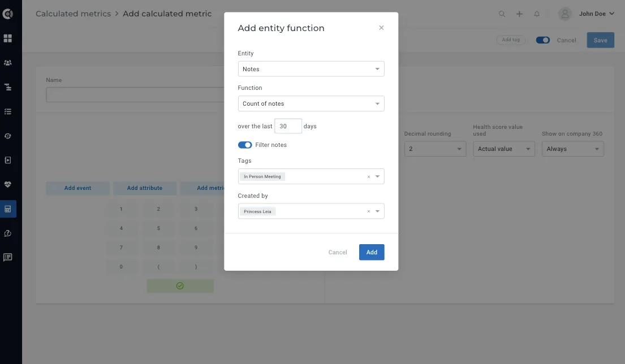Viewport: 625px width, 364px height.
Task: Open the dashboard grid icon in sidebar
Action: [x=7, y=38]
